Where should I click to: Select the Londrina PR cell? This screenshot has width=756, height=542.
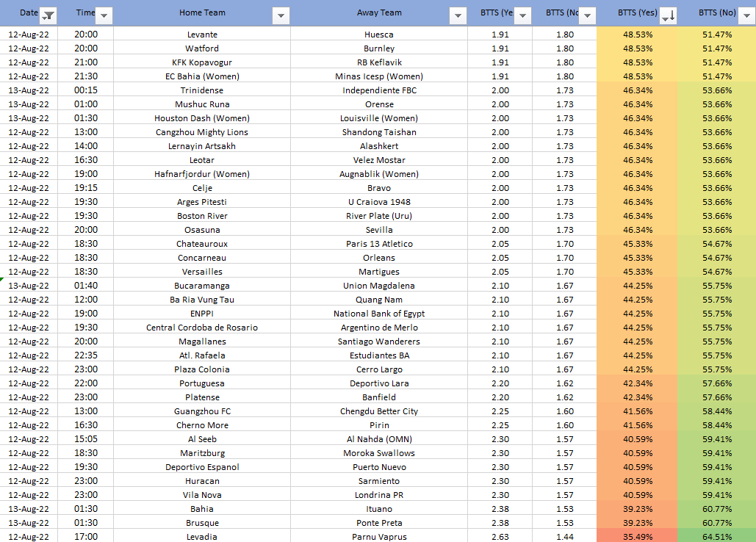click(379, 495)
